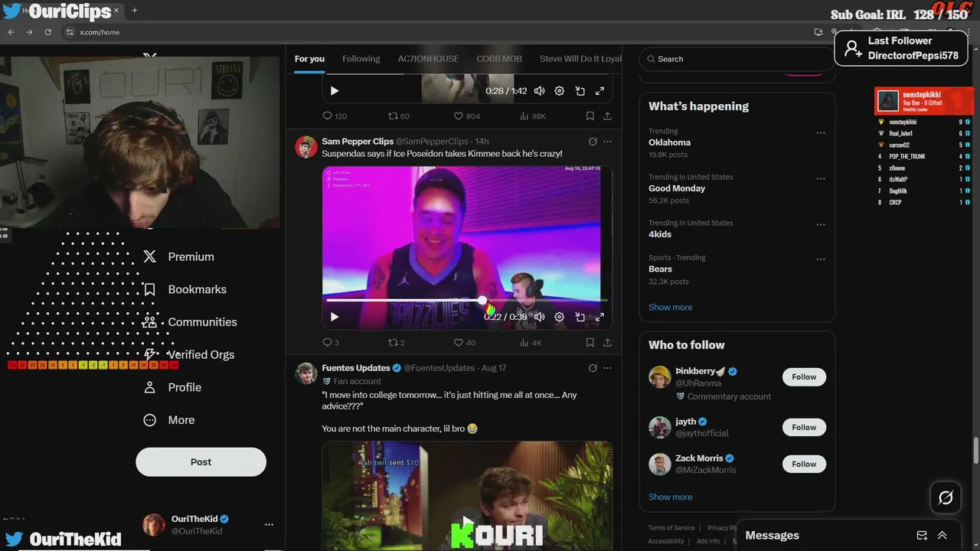Open more options on Fuentes Updates post

608,368
